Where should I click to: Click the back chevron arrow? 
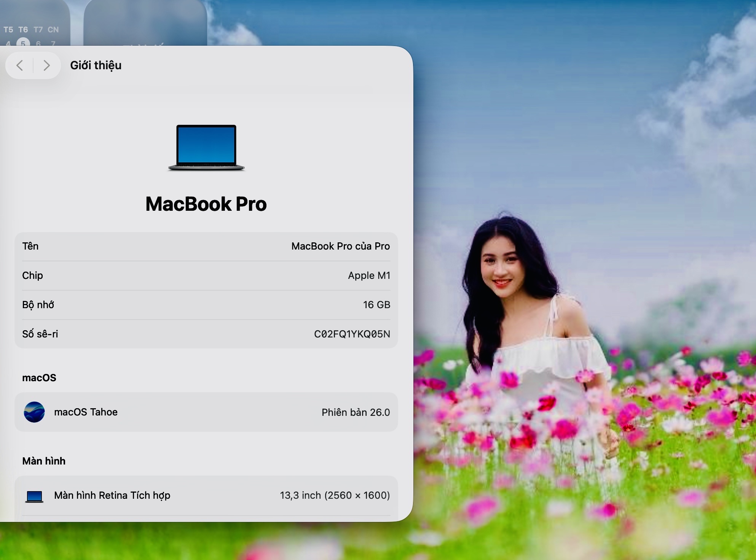coord(20,65)
